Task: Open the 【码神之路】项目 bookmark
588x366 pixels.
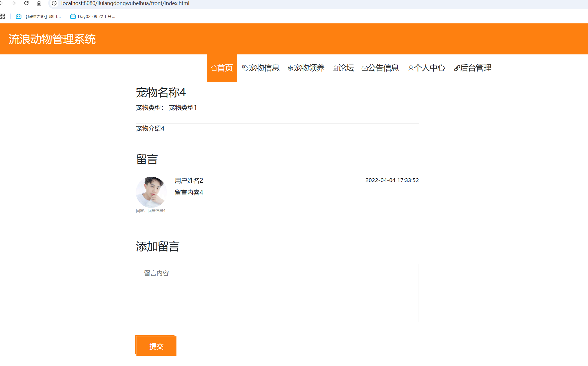Action: [38, 16]
